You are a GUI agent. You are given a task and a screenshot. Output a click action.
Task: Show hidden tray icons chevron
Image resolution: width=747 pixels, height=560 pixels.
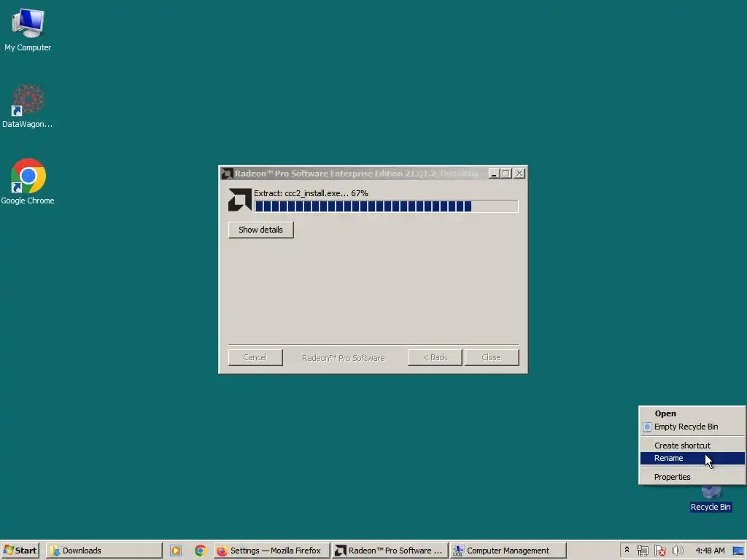pos(627,550)
